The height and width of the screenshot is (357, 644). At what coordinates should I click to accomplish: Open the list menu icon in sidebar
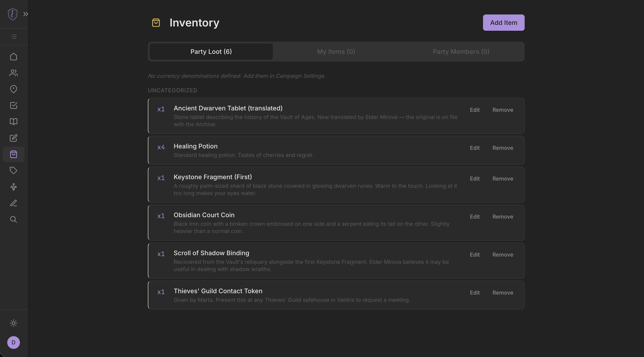tap(14, 37)
